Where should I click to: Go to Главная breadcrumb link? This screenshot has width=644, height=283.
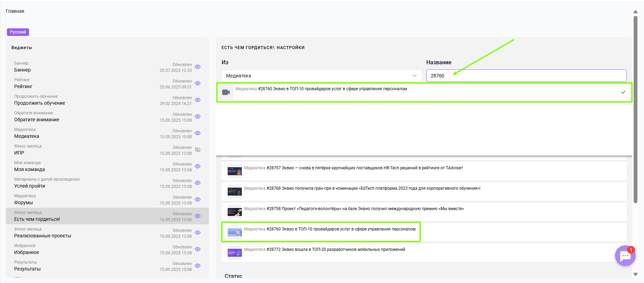point(15,11)
